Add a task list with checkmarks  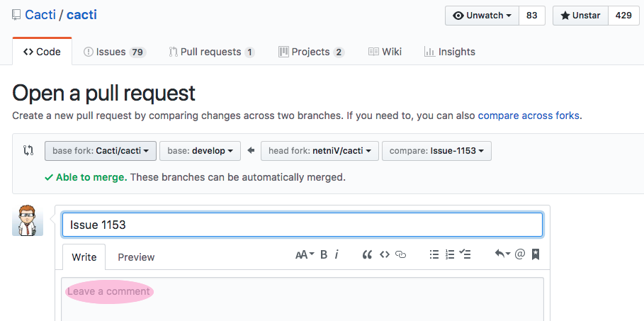coord(465,254)
